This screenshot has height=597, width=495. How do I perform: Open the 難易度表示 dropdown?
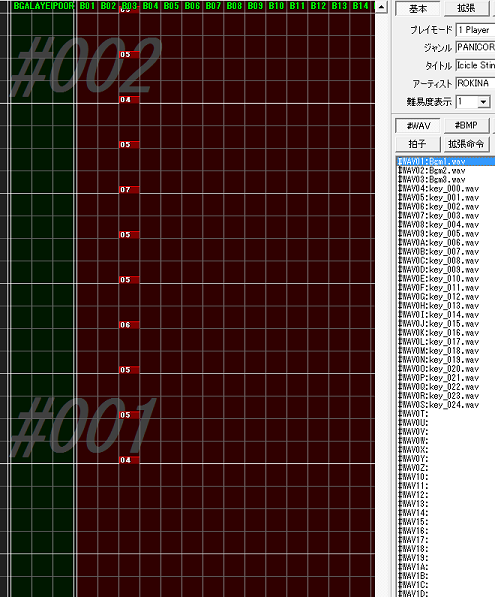point(484,102)
